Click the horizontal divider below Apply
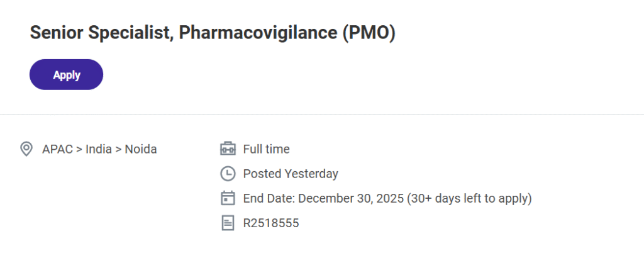 [322, 115]
